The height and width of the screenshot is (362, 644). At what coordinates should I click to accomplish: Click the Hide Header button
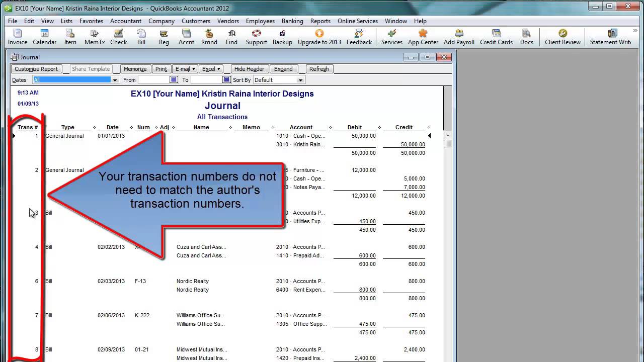tap(249, 69)
